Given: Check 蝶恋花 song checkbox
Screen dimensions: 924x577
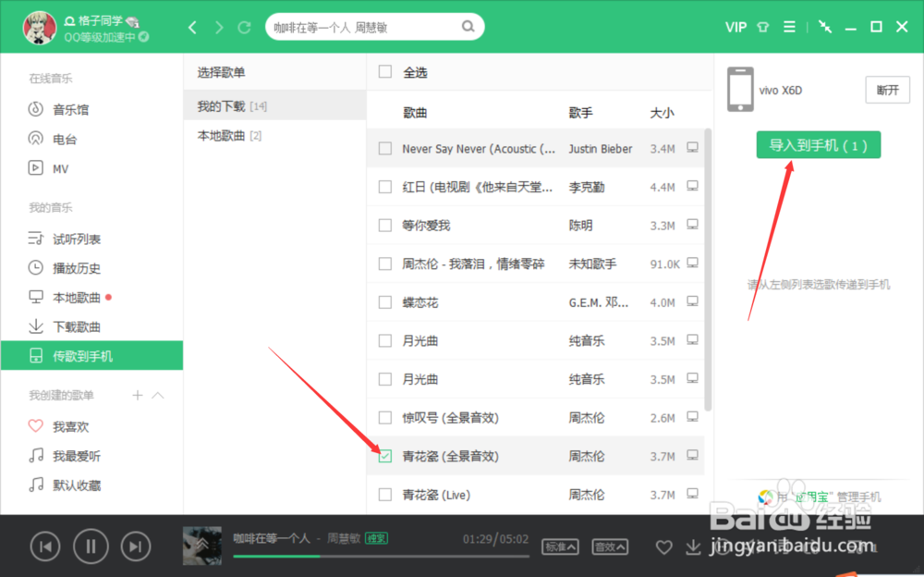Looking at the screenshot, I should coord(384,302).
